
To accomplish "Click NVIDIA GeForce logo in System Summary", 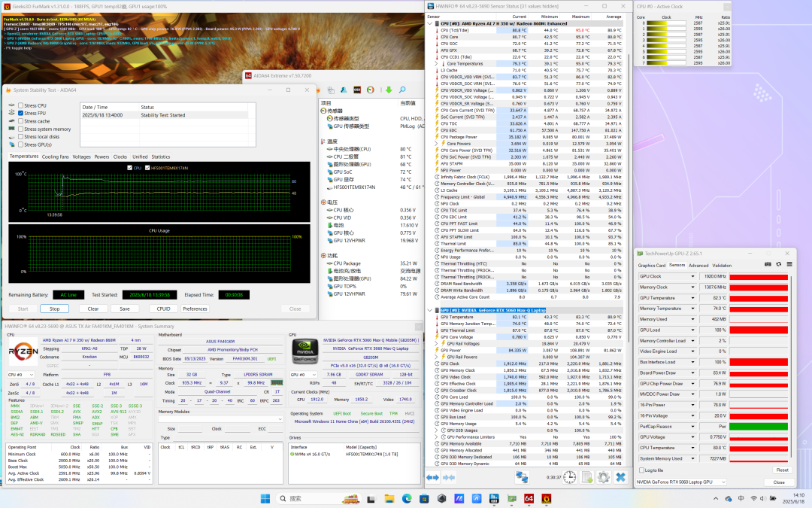I will click(x=305, y=351).
